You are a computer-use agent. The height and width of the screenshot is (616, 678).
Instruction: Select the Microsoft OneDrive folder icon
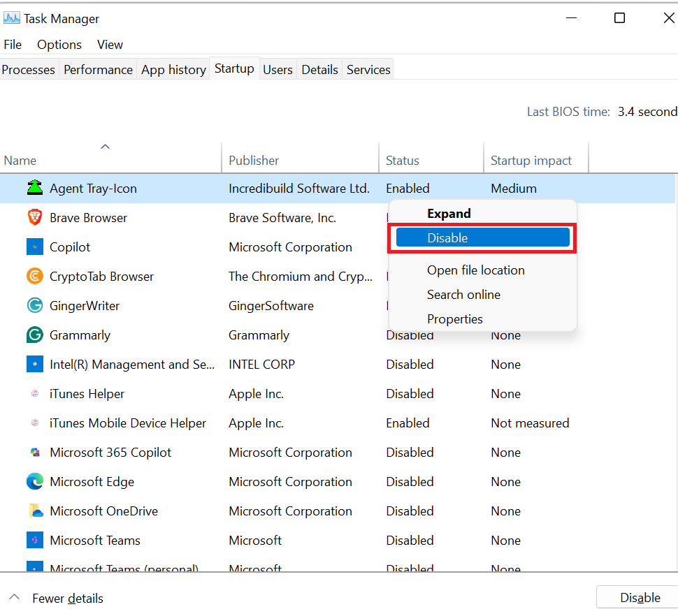(x=34, y=511)
